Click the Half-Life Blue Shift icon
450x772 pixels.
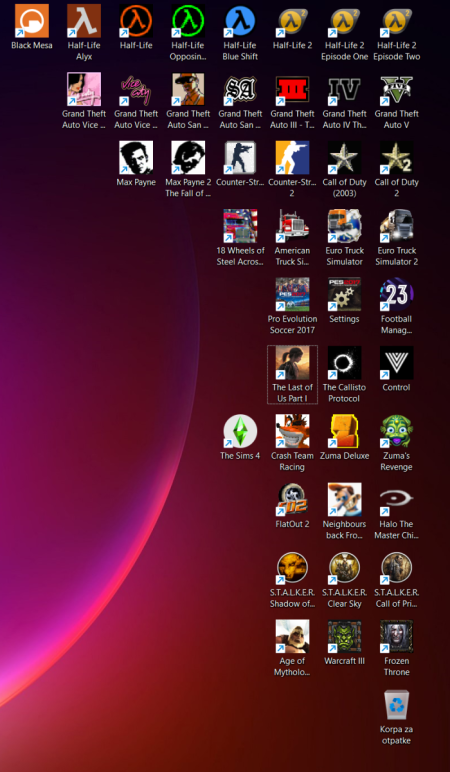point(240,21)
